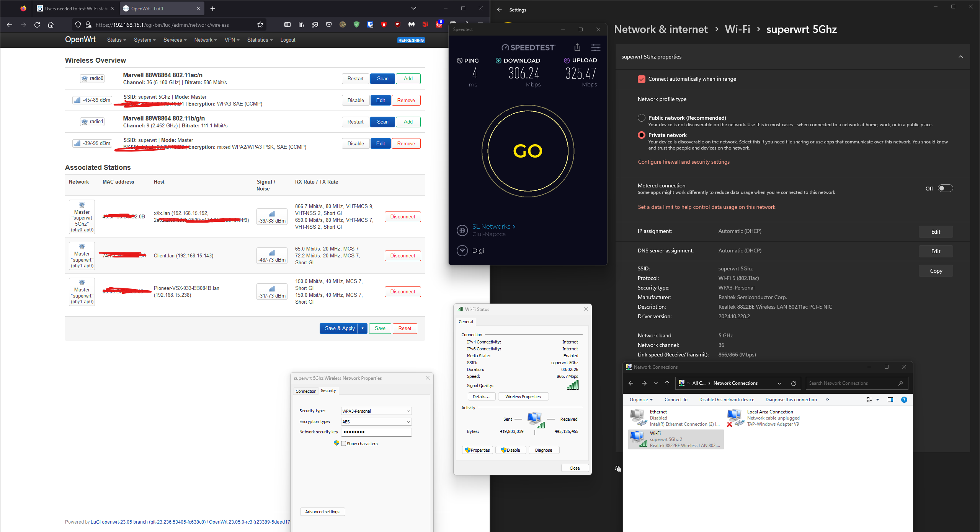Image resolution: width=980 pixels, height=532 pixels.
Task: Open Organize dropdown in Network Connections
Action: 641,400
